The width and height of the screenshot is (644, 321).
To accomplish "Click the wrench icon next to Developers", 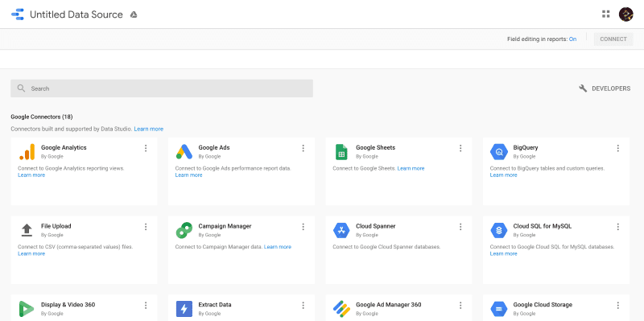I will (x=583, y=88).
